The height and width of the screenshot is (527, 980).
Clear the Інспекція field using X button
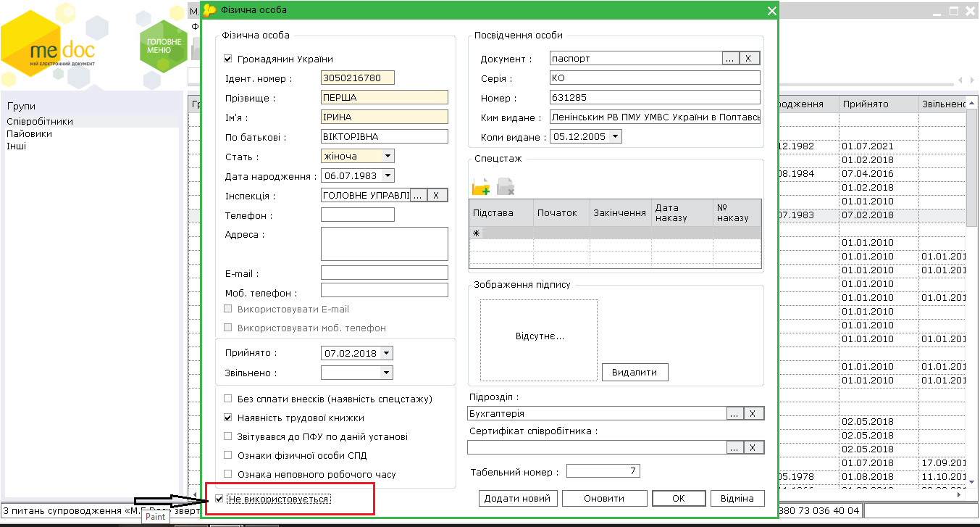coord(436,195)
